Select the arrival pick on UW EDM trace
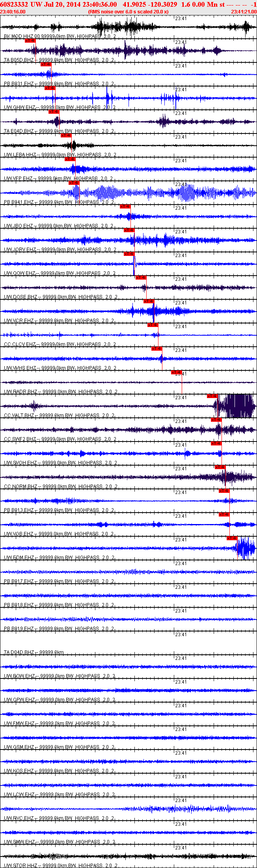 pyautogui.click(x=232, y=538)
